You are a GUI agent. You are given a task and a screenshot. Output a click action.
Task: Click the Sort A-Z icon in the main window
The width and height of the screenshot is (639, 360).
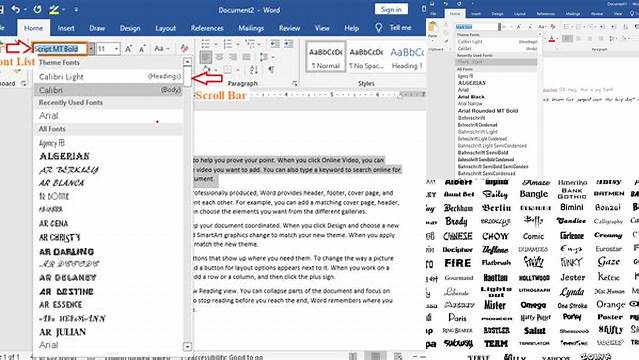click(x=254, y=70)
